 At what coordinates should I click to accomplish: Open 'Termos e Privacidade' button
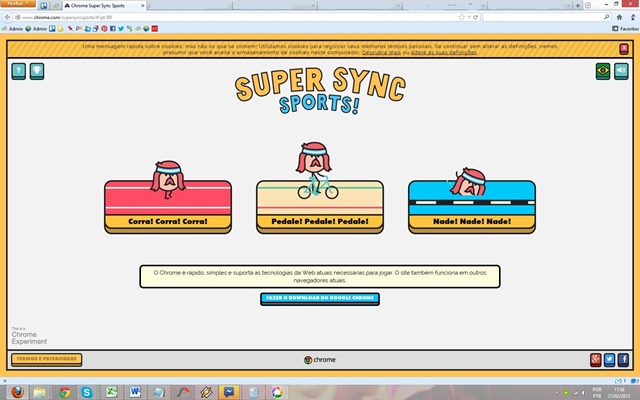(47, 359)
